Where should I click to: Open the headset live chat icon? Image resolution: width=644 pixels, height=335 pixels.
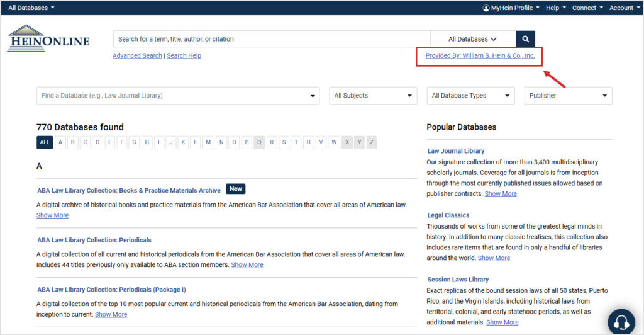point(621,322)
